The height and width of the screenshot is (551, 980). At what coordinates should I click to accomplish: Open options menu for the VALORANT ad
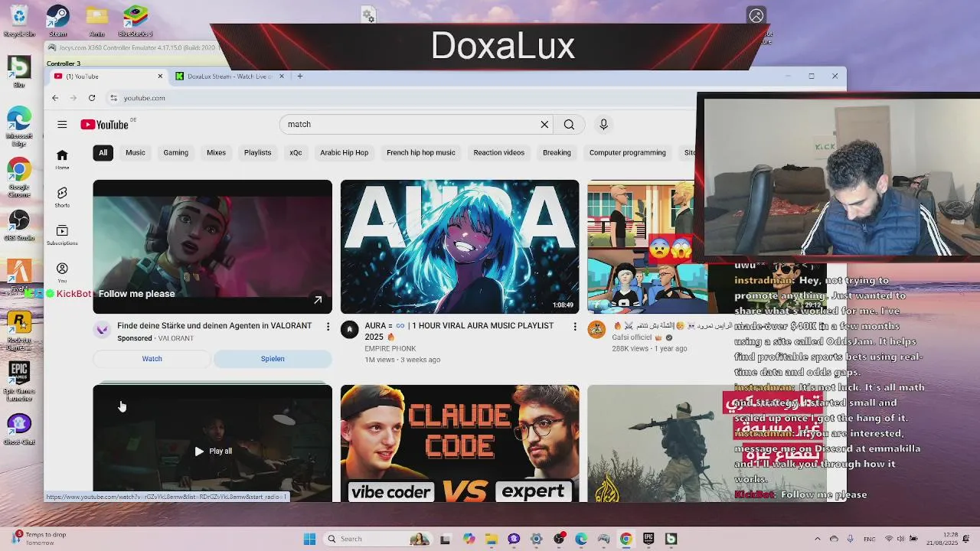(x=328, y=327)
